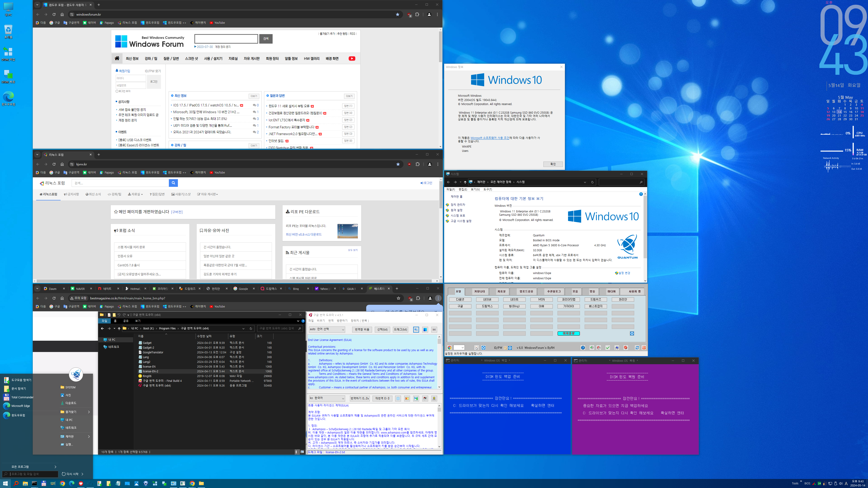Click the red magnifier search icon on taskbar
The height and width of the screenshot is (488, 868).
[x=16, y=483]
